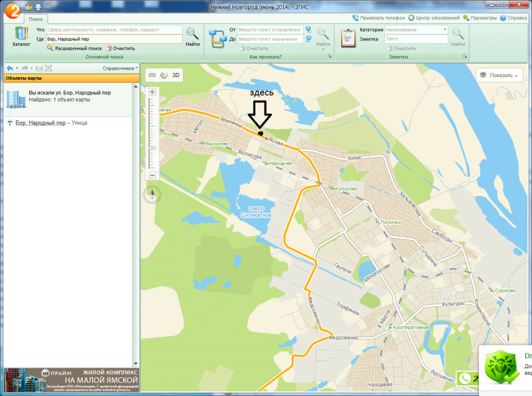Select the ruler measurement tool on map
The width and height of the screenshot is (532, 396).
point(152,75)
